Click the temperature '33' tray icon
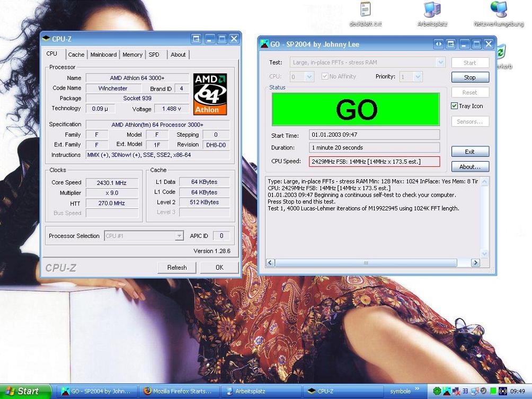This screenshot has height=399, width=532. 465,391
